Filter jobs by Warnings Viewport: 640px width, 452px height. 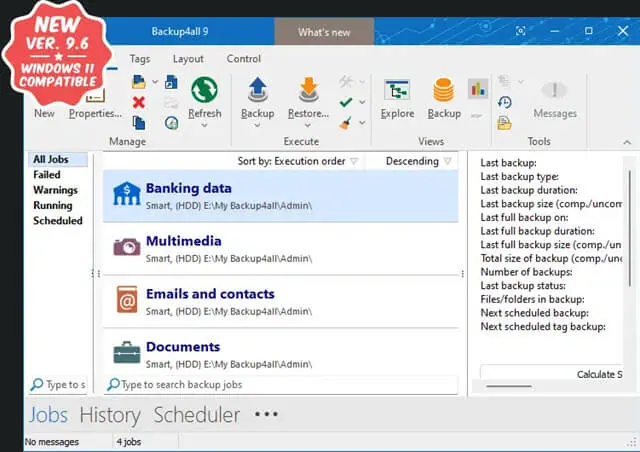pyautogui.click(x=56, y=190)
